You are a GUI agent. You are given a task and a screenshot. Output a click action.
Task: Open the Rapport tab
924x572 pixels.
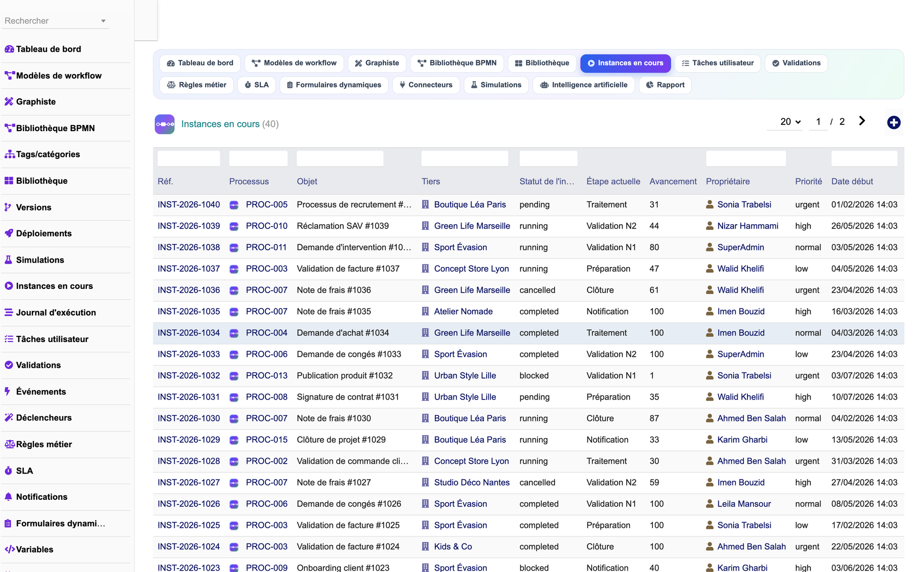click(x=665, y=85)
